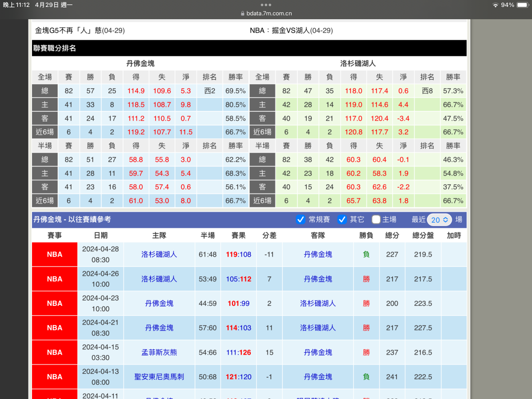
Task: Open 丹佛金塊 away team link in 2024-04-28 row
Action: (x=318, y=255)
